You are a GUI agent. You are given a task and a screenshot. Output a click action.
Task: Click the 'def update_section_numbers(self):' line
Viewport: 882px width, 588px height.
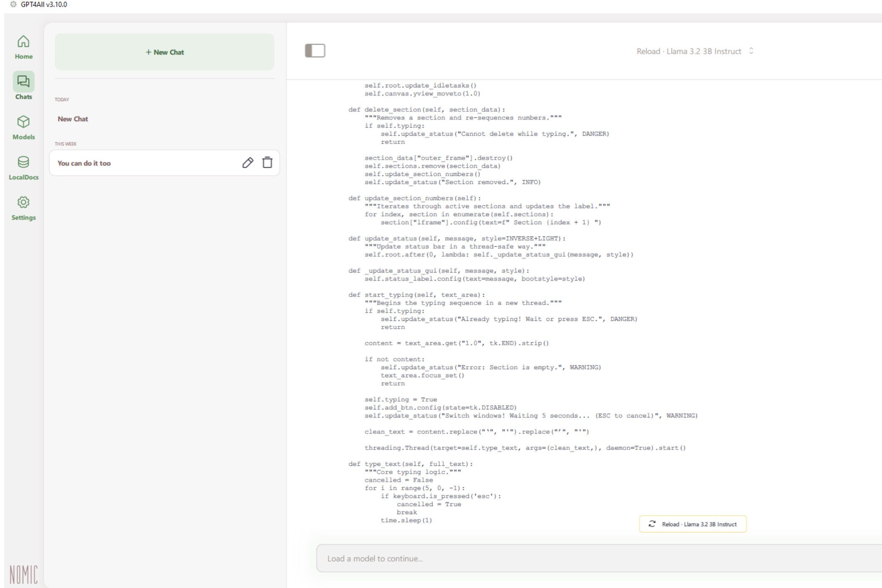tap(415, 198)
